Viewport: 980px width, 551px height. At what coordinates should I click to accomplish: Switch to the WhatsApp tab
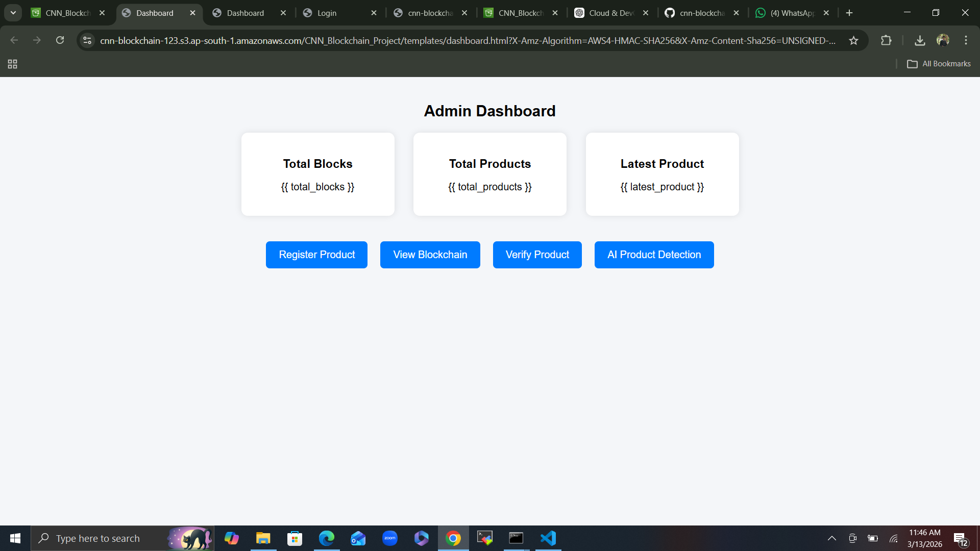point(792,13)
